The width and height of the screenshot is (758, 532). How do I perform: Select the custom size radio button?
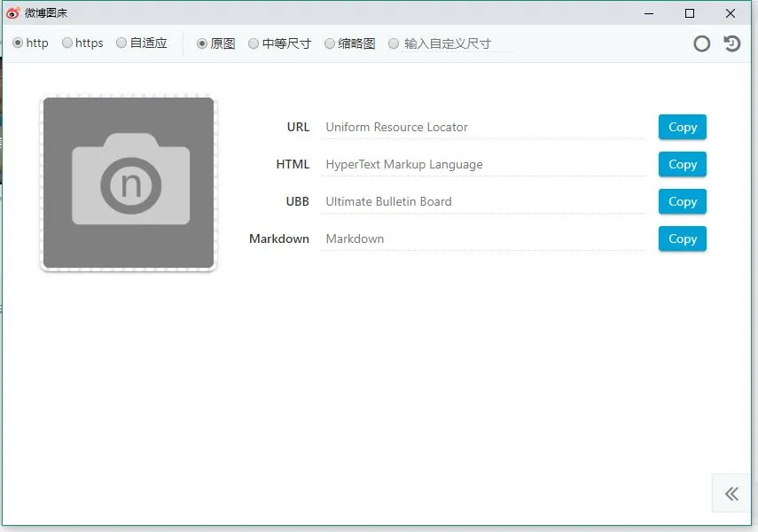pyautogui.click(x=394, y=43)
